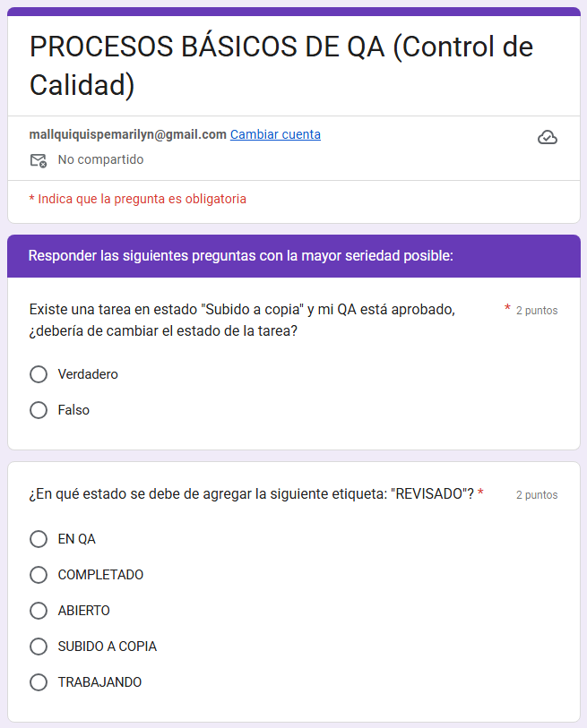The image size is (587, 728).
Task: Select the Verdadero radio option
Action: (x=39, y=374)
